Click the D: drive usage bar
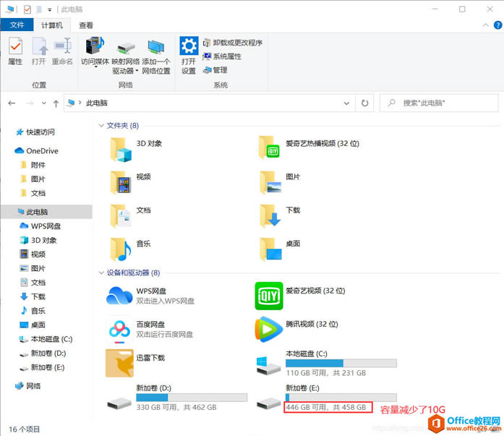Image resolution: width=504 pixels, height=436 pixels. tap(192, 398)
